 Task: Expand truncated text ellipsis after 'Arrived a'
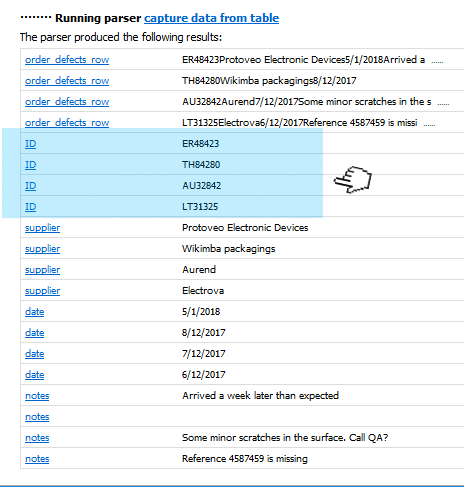coord(437,62)
